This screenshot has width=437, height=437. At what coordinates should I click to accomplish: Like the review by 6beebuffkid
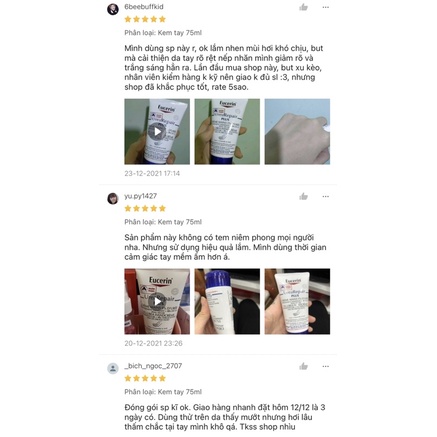[303, 7]
